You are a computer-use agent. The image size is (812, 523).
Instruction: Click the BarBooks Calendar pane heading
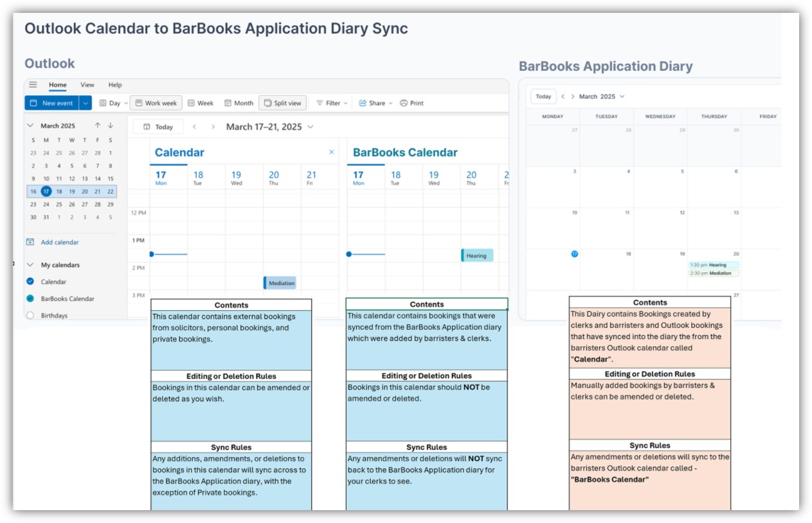coord(405,152)
